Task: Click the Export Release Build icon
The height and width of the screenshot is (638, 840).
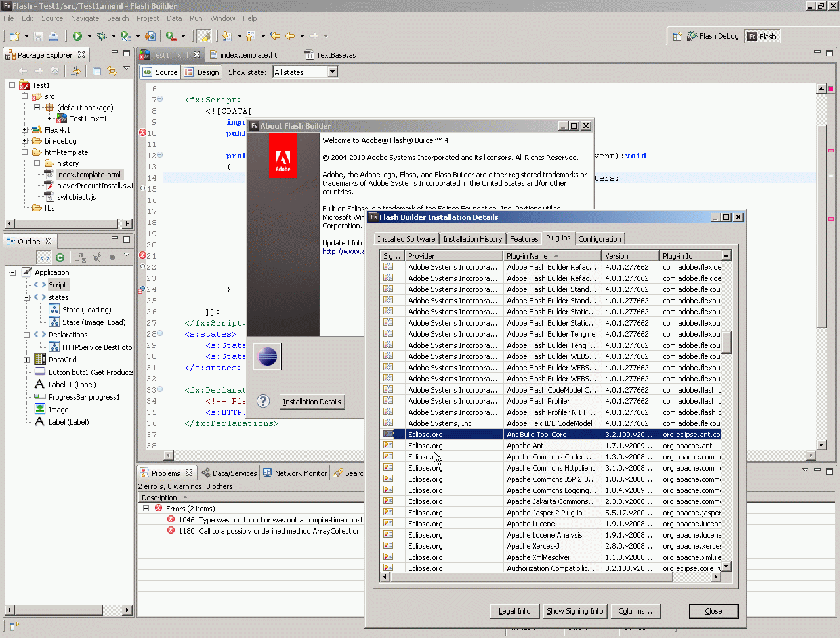Action: (150, 36)
